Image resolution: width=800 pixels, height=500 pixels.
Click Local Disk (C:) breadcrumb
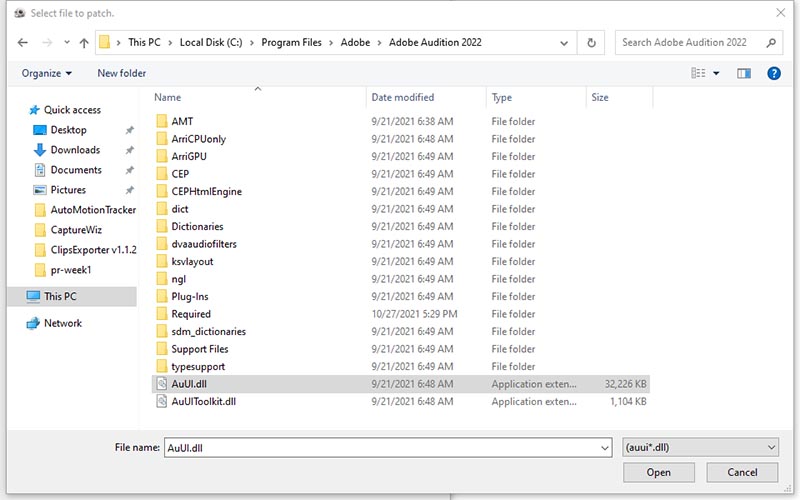(x=211, y=42)
